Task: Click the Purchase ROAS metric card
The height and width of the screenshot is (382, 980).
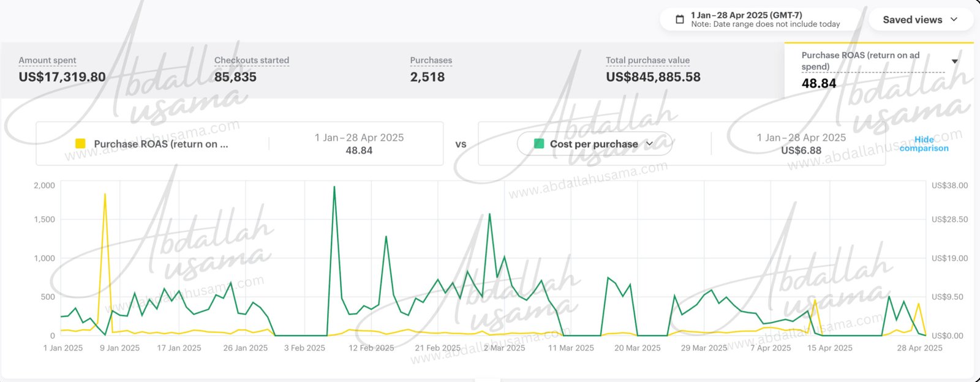Action: click(870, 70)
